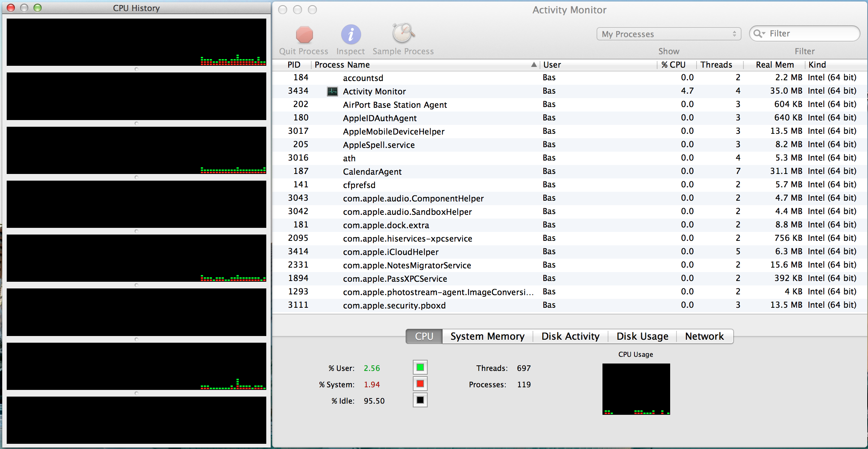Image resolution: width=868 pixels, height=449 pixels.
Task: Click first core graph in CPU History
Action: pos(136,42)
